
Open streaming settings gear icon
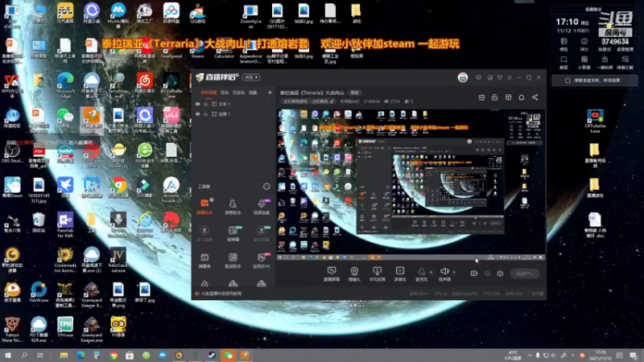[x=500, y=274]
